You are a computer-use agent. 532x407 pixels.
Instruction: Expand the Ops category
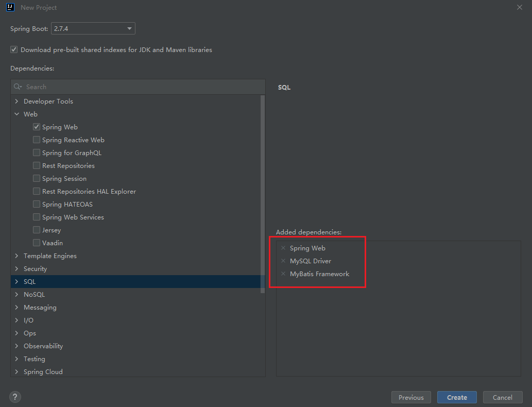[x=16, y=333]
